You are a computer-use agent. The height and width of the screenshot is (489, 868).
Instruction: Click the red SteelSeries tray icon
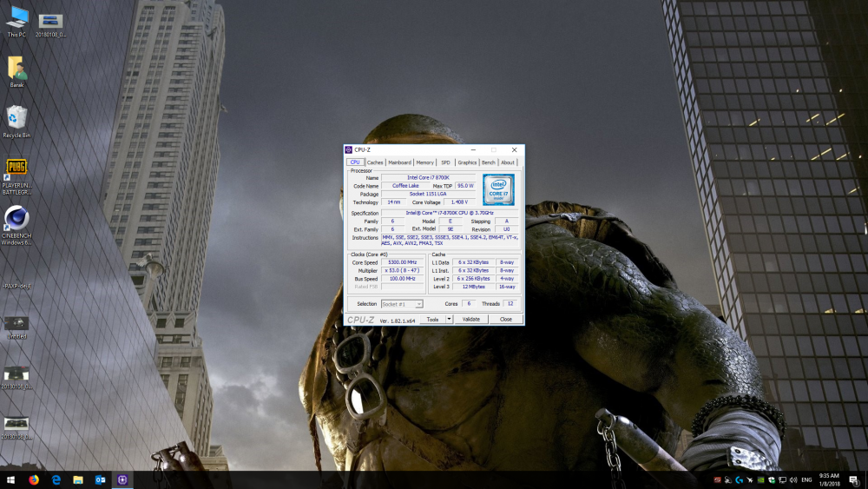point(718,479)
